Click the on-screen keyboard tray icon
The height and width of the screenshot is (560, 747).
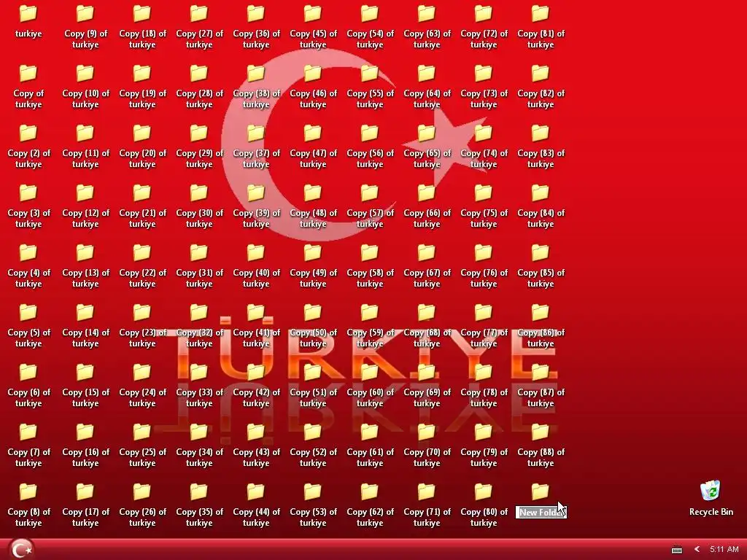coord(676,550)
